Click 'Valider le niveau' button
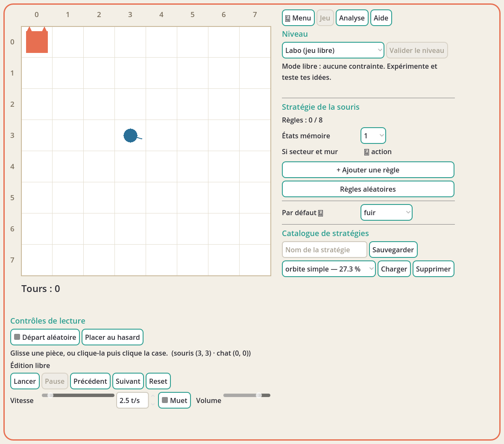 click(417, 50)
